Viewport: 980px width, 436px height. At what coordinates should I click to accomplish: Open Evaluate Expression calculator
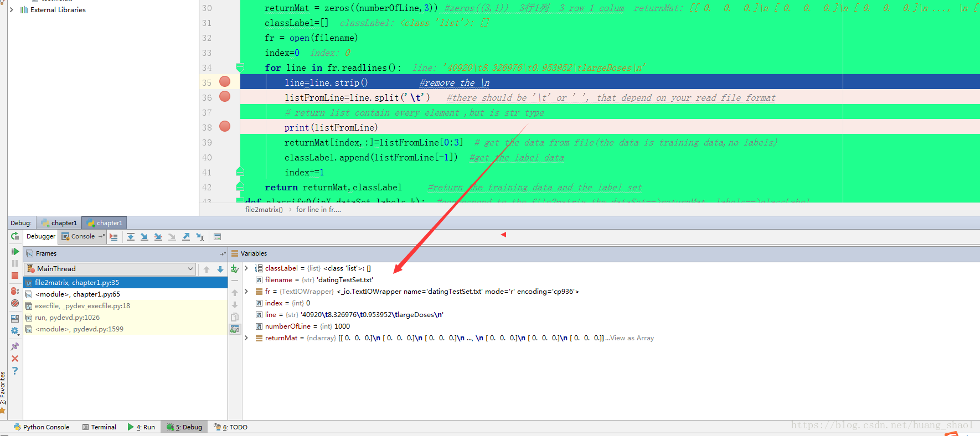pyautogui.click(x=218, y=237)
